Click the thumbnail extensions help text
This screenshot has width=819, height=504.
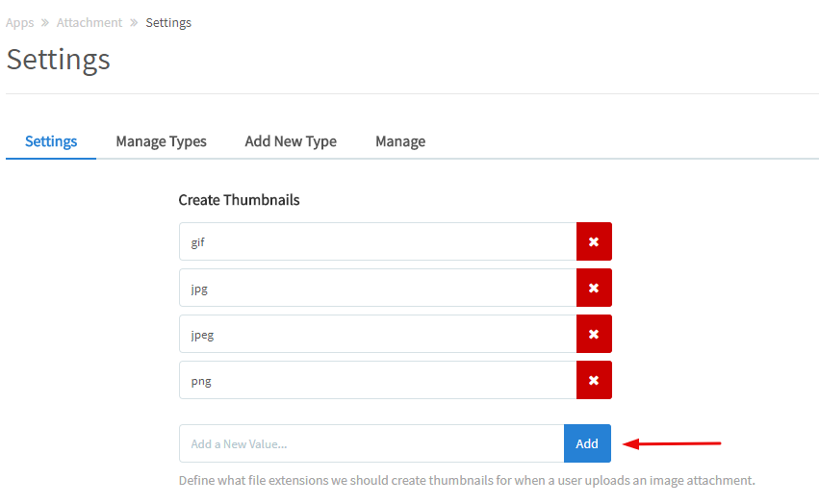click(467, 480)
